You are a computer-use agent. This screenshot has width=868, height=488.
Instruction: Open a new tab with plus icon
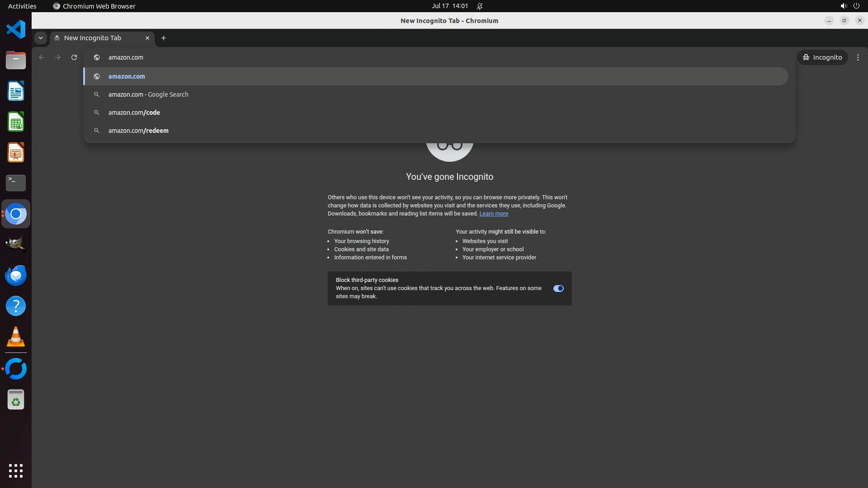(x=164, y=38)
